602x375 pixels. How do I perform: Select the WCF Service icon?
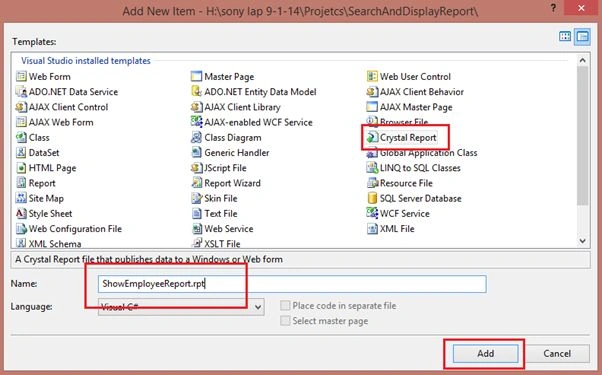(x=372, y=213)
